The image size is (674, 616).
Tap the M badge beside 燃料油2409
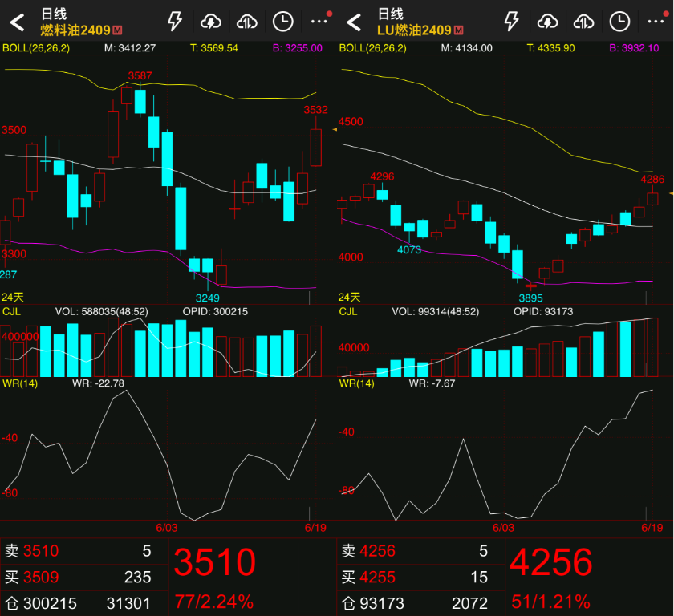click(117, 30)
